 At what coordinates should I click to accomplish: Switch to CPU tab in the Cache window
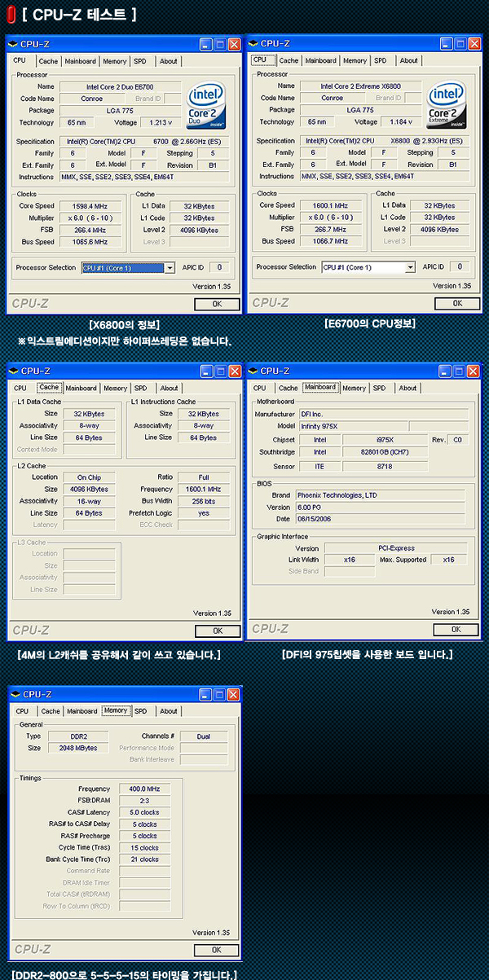tap(20, 388)
